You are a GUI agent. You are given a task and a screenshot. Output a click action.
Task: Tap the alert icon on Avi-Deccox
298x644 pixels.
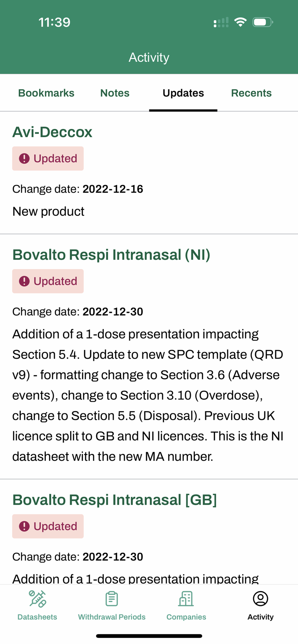[x=24, y=158]
